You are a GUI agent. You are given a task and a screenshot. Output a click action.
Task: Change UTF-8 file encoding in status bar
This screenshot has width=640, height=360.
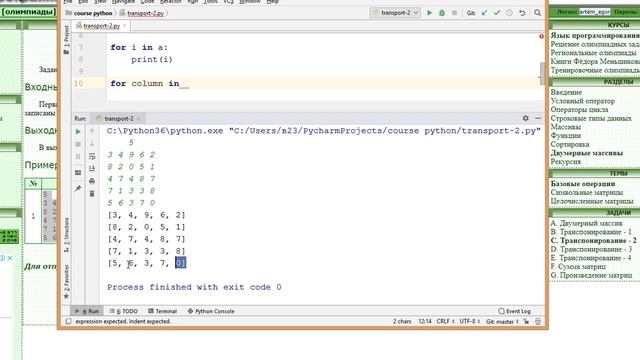point(469,322)
